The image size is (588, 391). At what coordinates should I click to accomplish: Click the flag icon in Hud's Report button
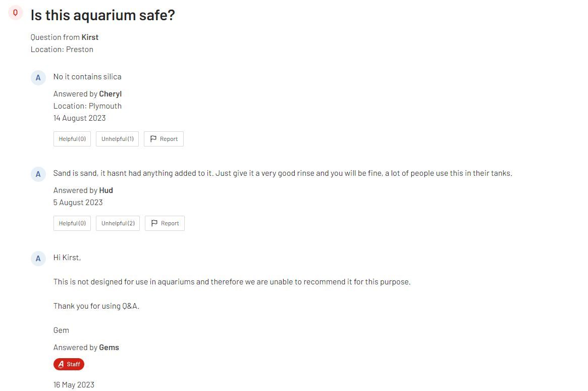[x=154, y=223]
